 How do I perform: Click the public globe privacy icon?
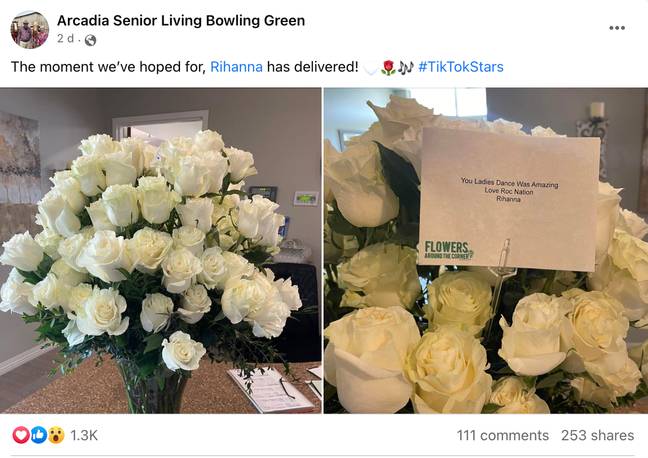(90, 40)
